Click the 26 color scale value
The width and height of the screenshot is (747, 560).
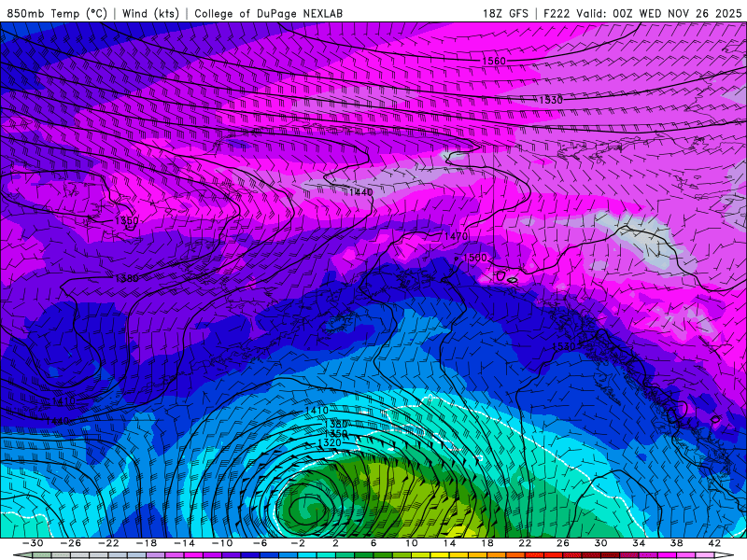click(563, 543)
